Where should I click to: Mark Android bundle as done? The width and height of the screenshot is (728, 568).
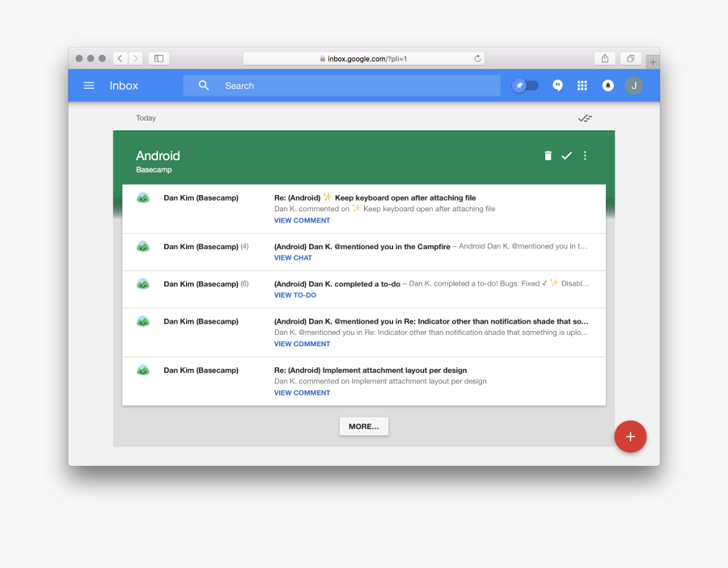(x=566, y=156)
